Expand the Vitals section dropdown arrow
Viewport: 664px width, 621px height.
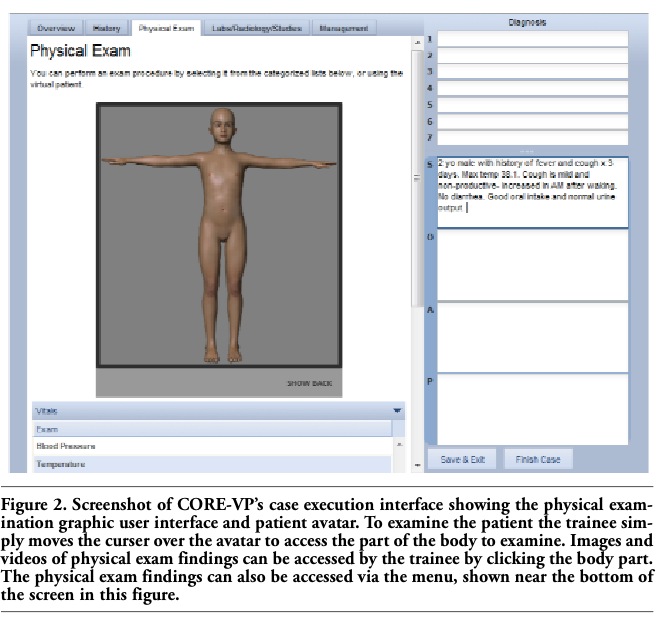[397, 410]
